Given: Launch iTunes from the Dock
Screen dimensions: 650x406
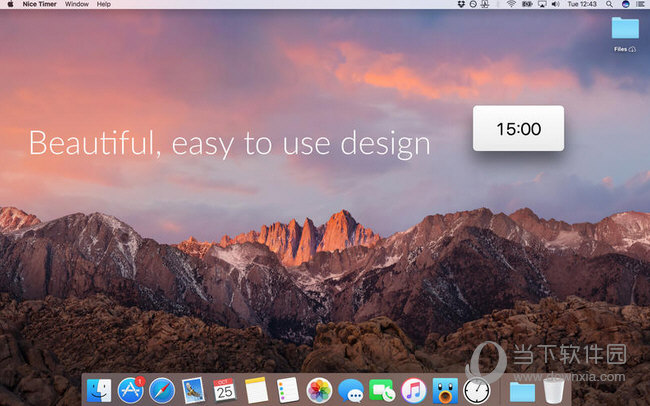Looking at the screenshot, I should pos(413,391).
